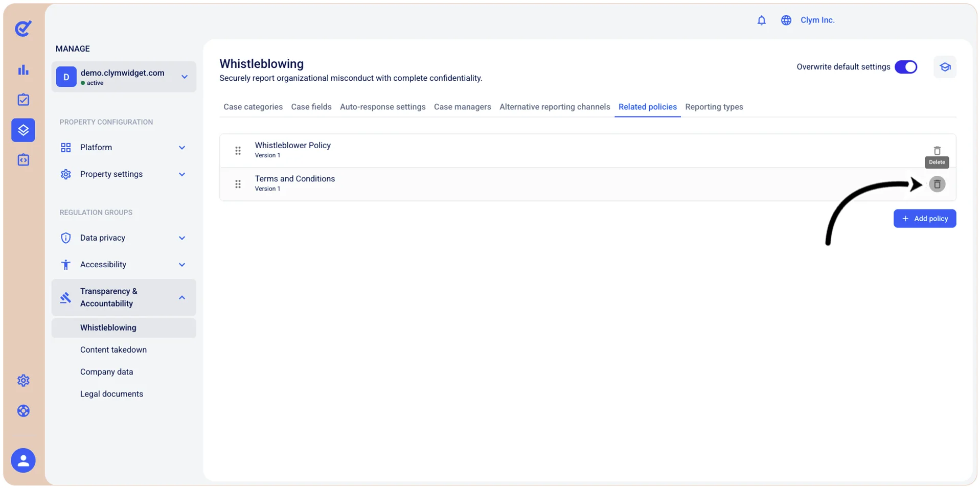Grab drag handle of Terms and Conditions
Image resolution: width=980 pixels, height=488 pixels.
tap(238, 184)
